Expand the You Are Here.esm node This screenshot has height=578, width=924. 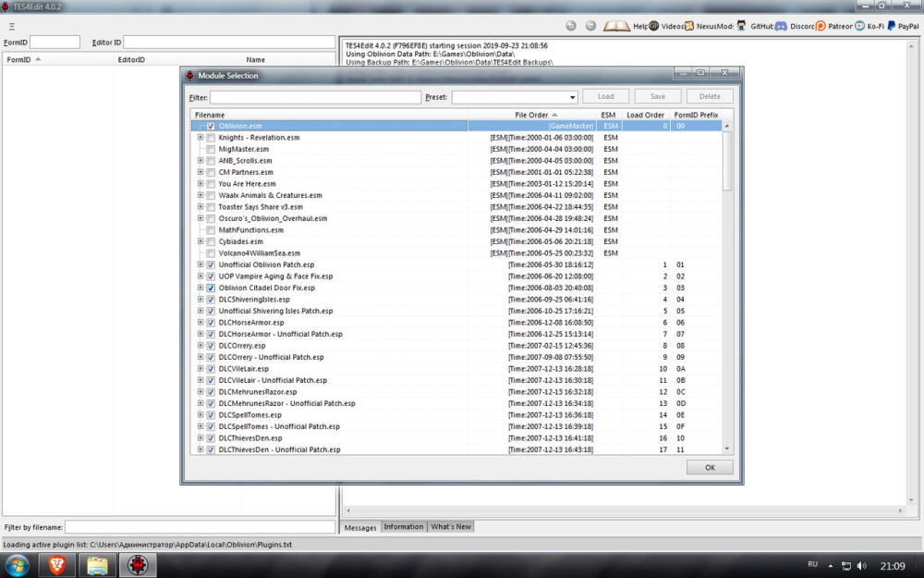201,183
